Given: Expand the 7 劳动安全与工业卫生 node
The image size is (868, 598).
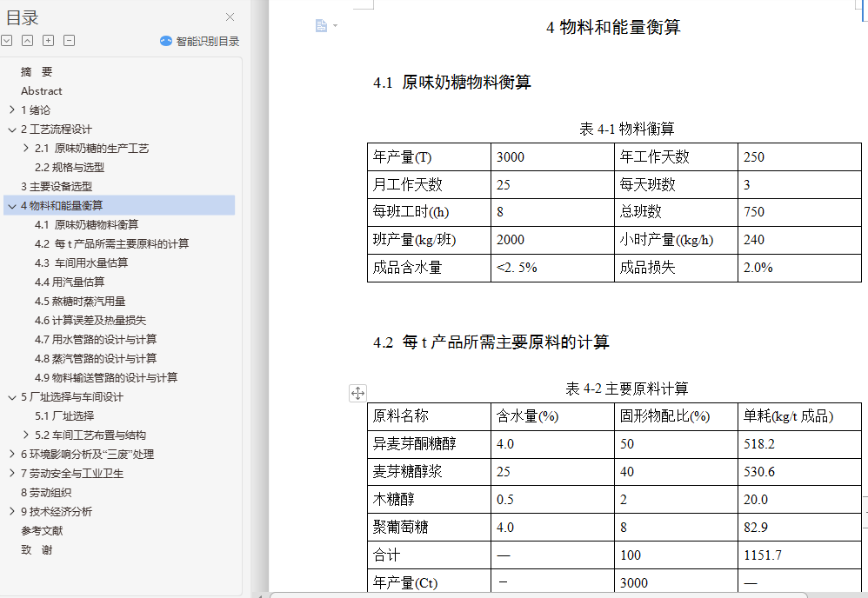Looking at the screenshot, I should click(x=12, y=474).
